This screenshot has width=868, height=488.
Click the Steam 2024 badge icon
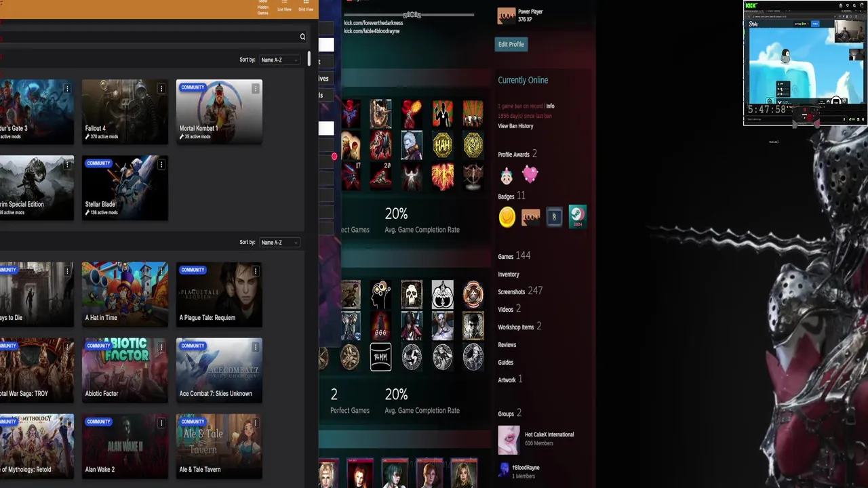pos(578,217)
